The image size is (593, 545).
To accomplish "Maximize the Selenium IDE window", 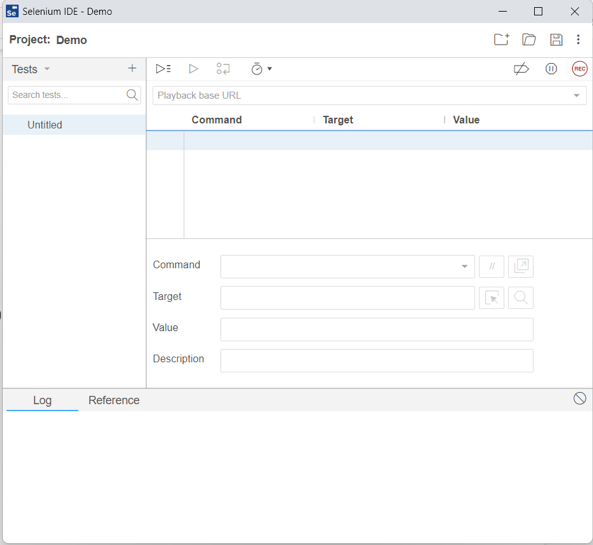I will (x=538, y=11).
